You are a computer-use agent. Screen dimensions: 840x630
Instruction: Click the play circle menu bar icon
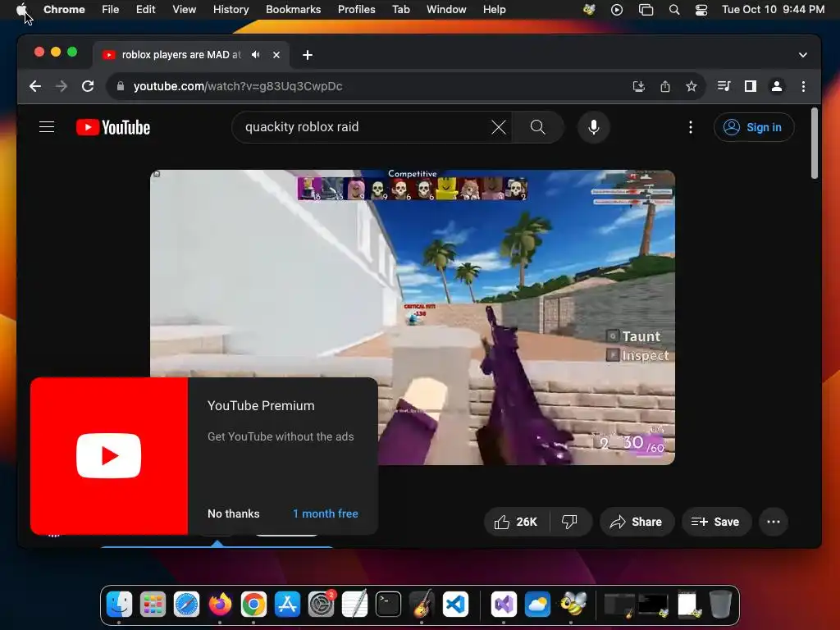click(617, 9)
